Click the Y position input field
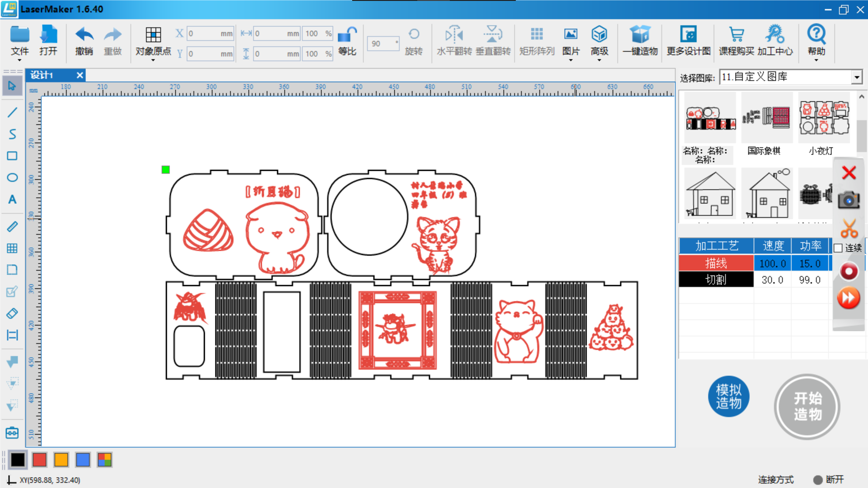This screenshot has width=868, height=488. click(x=210, y=54)
